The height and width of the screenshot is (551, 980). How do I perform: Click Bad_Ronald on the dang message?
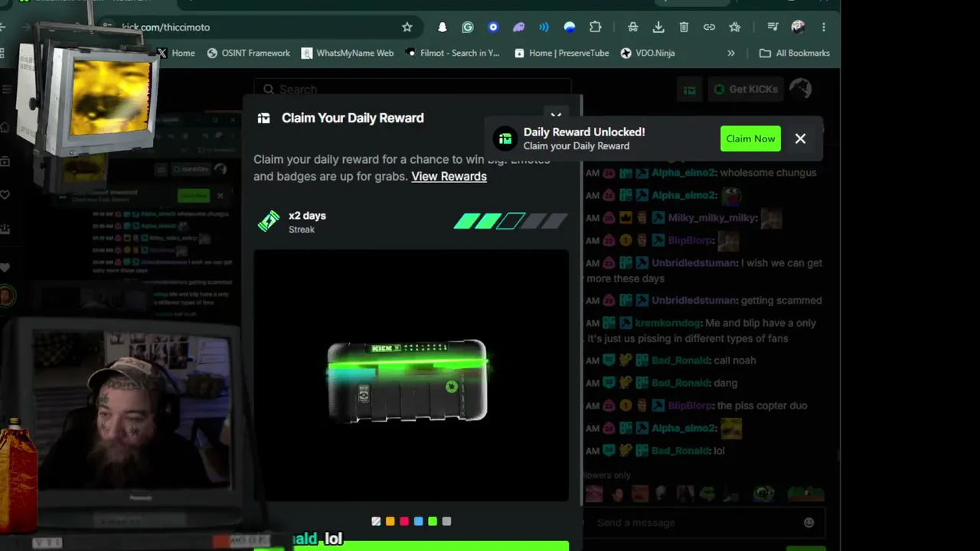pos(680,383)
